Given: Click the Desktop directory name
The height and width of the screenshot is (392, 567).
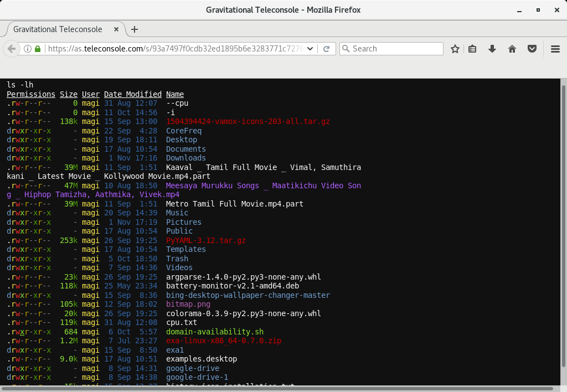Looking at the screenshot, I should 182,140.
